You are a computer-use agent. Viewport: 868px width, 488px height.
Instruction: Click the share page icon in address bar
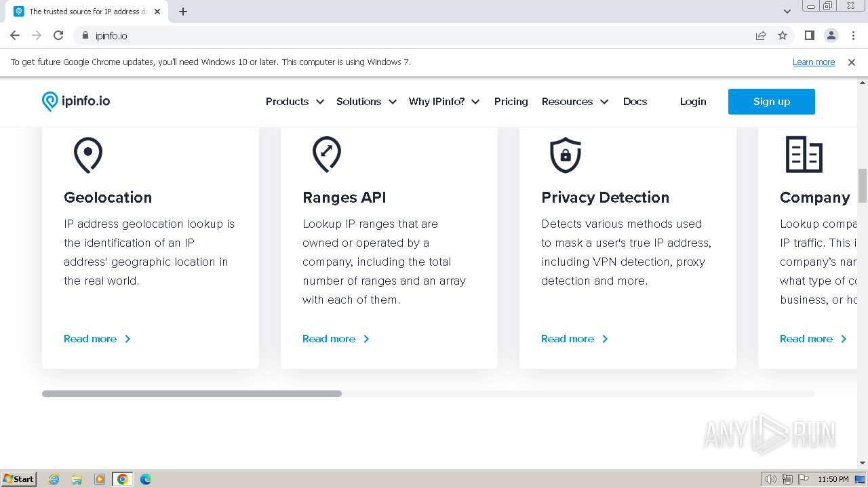pyautogui.click(x=761, y=35)
